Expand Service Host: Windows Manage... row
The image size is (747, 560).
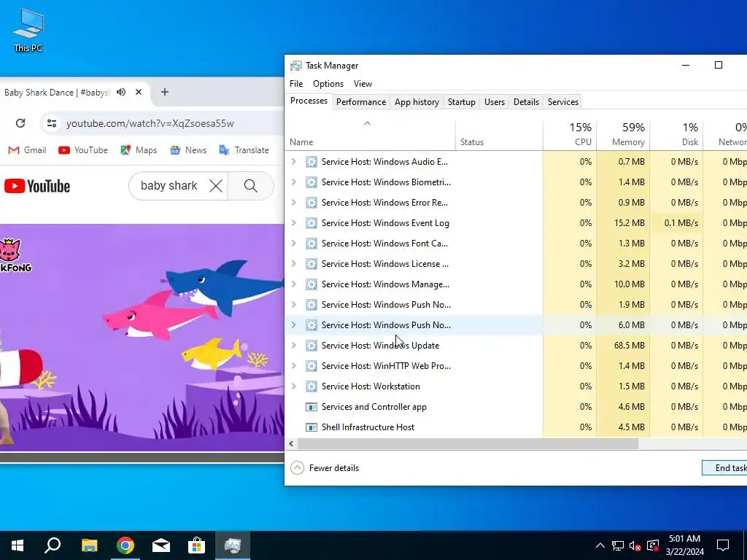(293, 284)
